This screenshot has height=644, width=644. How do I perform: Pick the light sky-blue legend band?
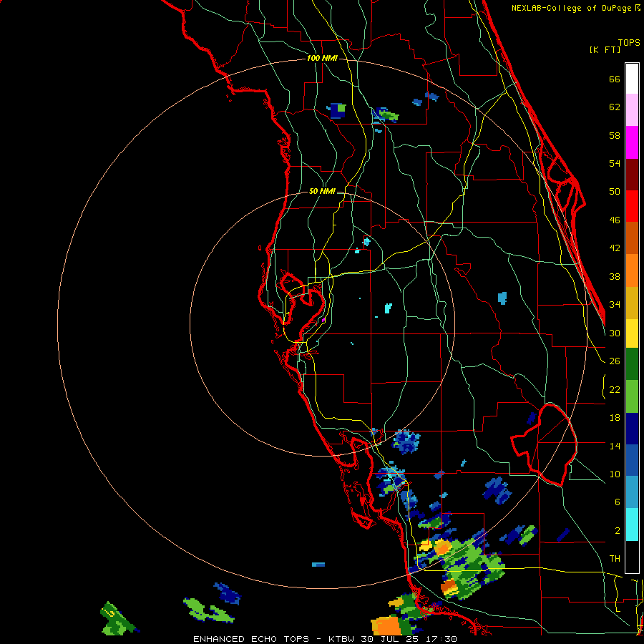point(632,492)
